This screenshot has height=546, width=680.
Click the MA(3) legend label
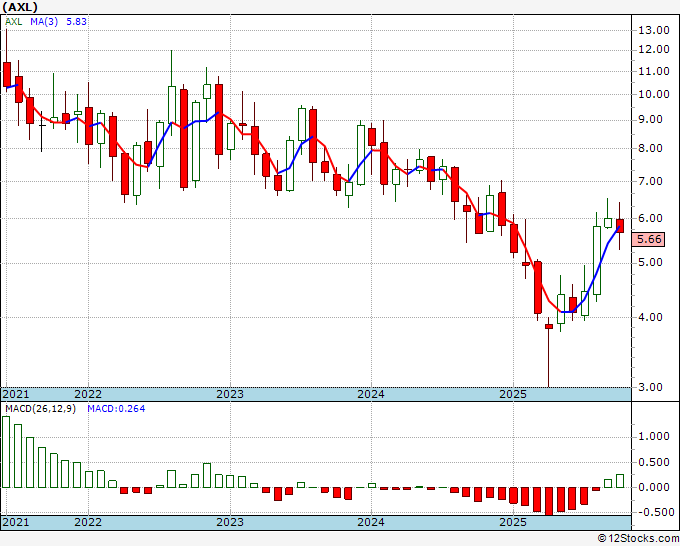[x=44, y=22]
